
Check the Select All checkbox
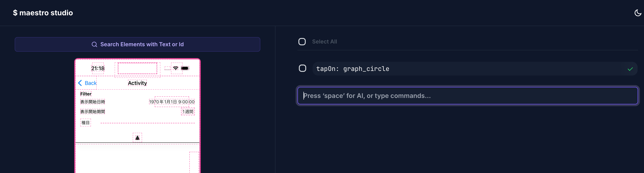tap(302, 42)
